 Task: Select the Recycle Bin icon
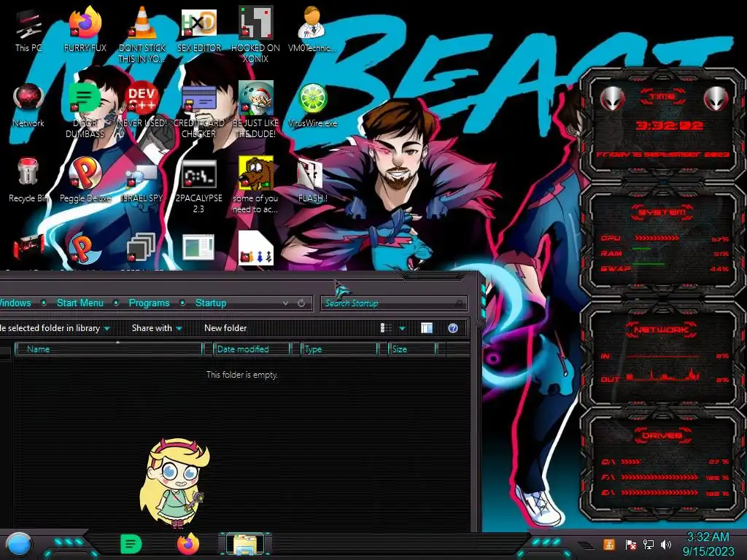pos(28,180)
